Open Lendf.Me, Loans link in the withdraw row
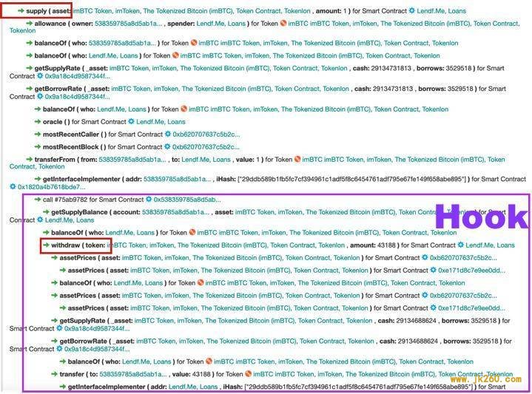 tap(490, 245)
